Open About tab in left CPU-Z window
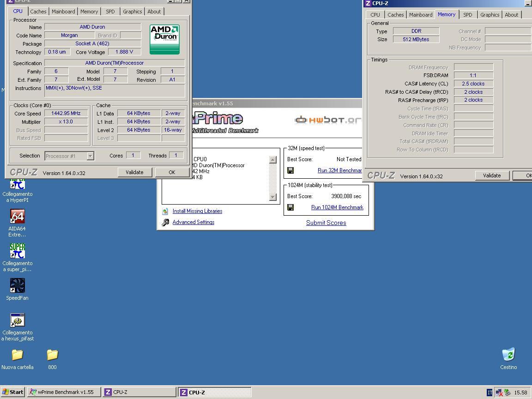This screenshot has width=532, height=399. (x=154, y=12)
